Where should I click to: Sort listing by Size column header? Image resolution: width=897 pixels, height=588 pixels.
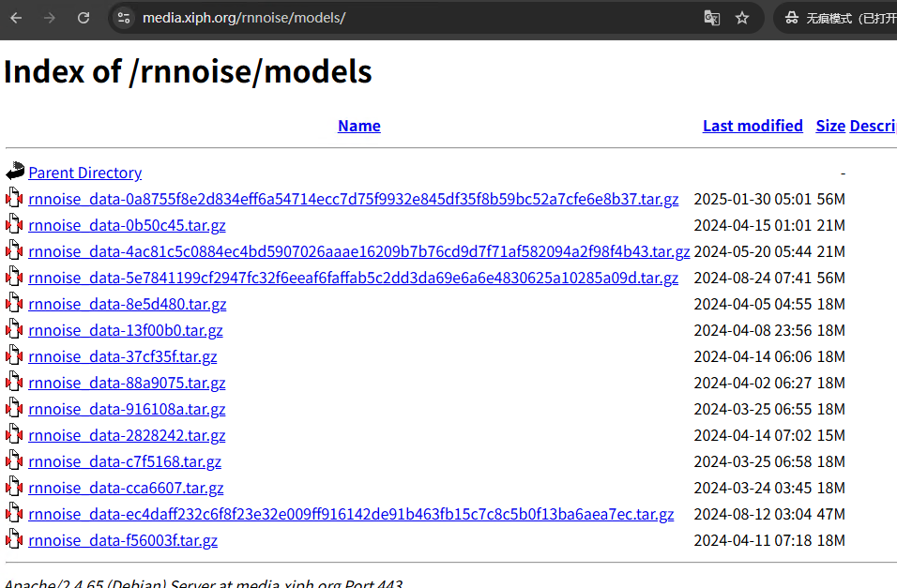[x=830, y=126]
